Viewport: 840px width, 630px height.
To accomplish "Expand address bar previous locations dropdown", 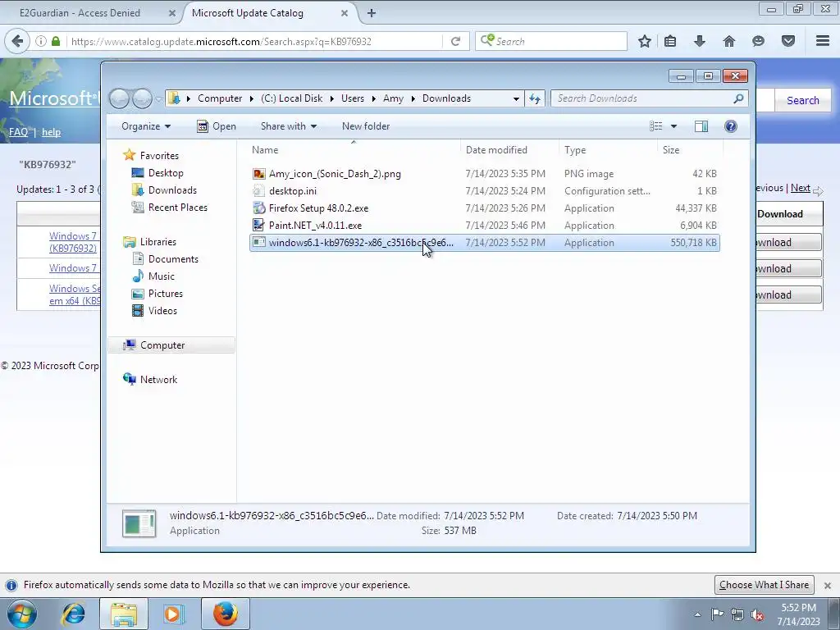I will click(x=516, y=98).
